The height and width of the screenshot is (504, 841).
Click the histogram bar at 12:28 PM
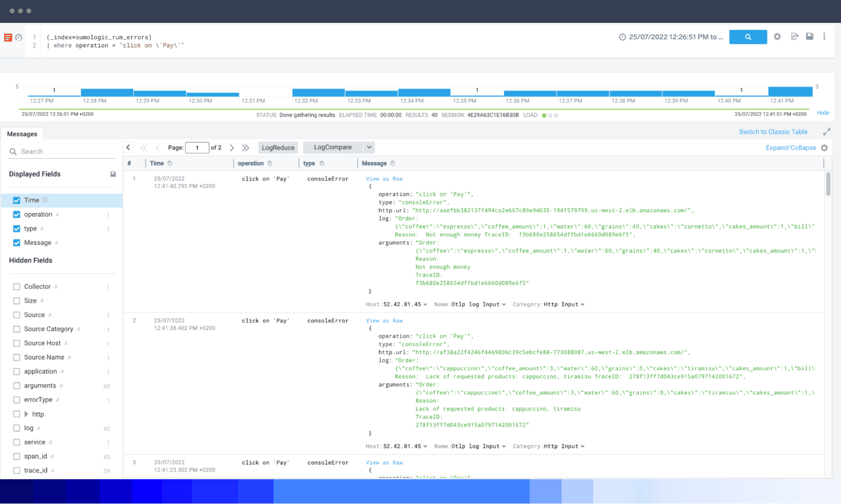107,92
